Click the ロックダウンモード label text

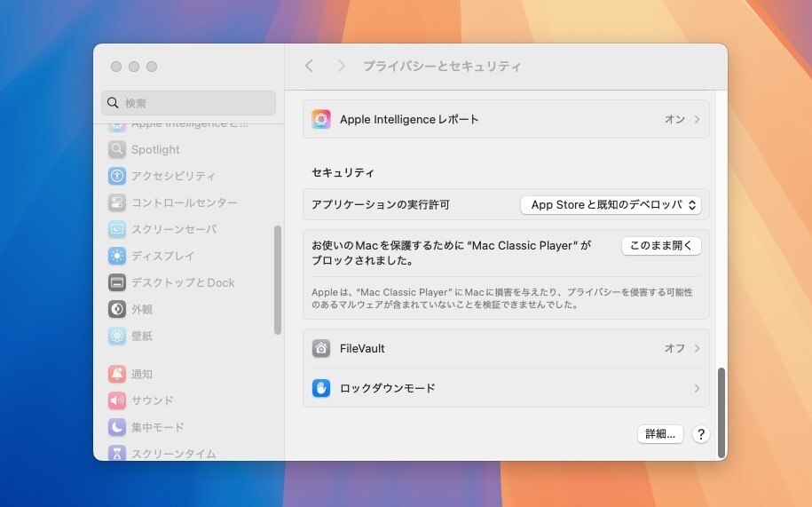coord(387,388)
